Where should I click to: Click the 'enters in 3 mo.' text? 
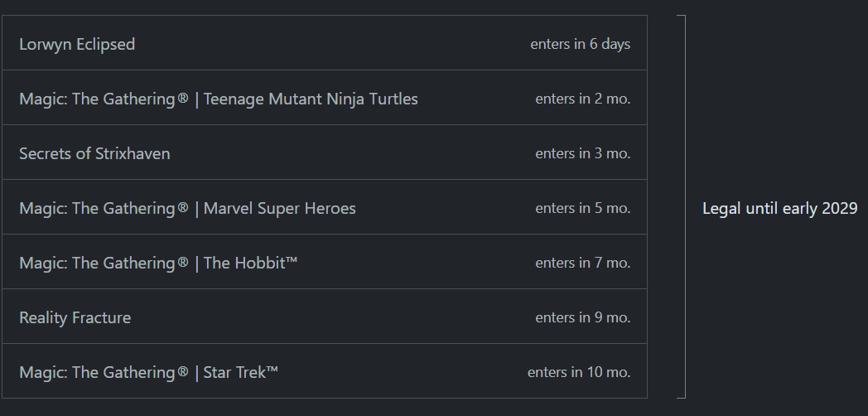pyautogui.click(x=583, y=153)
